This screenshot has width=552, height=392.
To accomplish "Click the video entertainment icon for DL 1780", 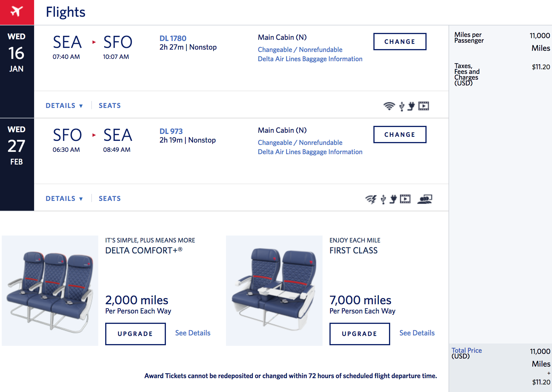I will tap(424, 106).
